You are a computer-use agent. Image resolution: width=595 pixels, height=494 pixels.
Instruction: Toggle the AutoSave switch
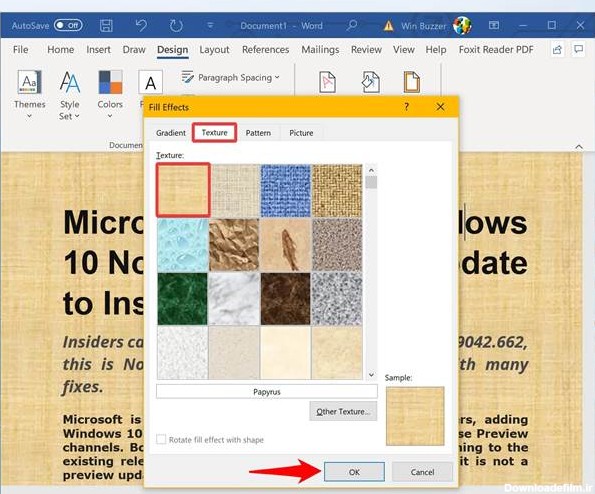68,25
